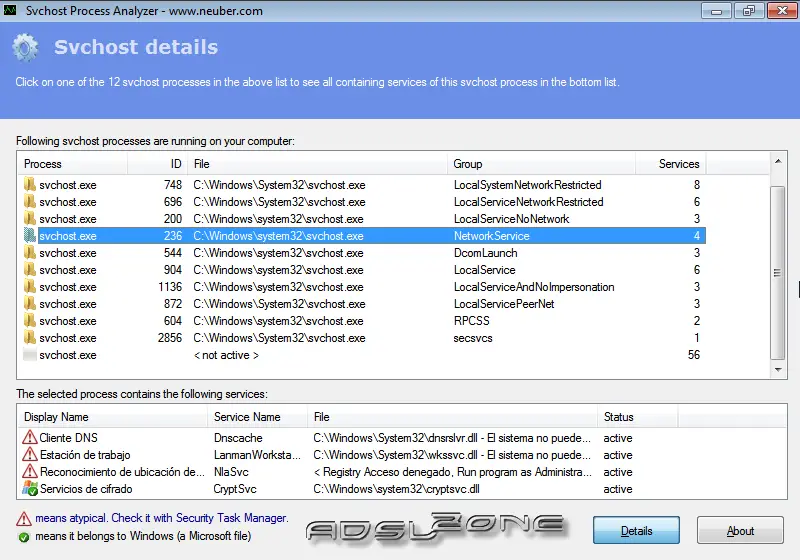Click the app icon in the title bar

pos(10,10)
